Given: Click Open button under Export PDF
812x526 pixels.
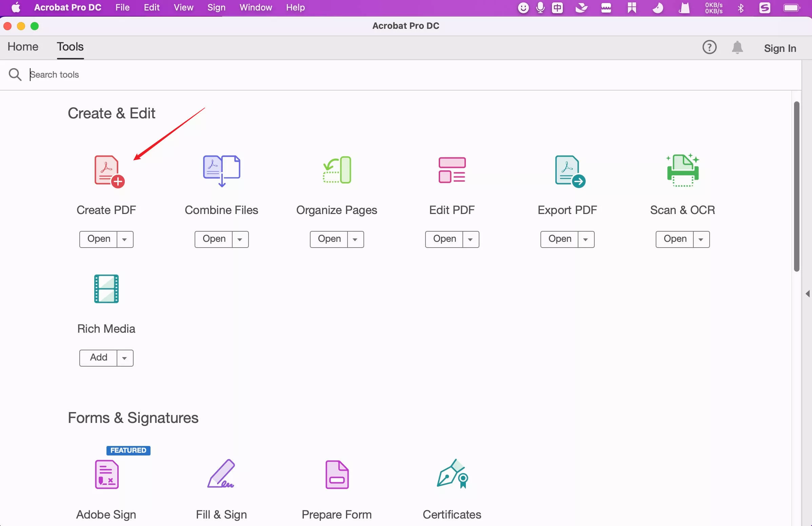Looking at the screenshot, I should coord(560,239).
